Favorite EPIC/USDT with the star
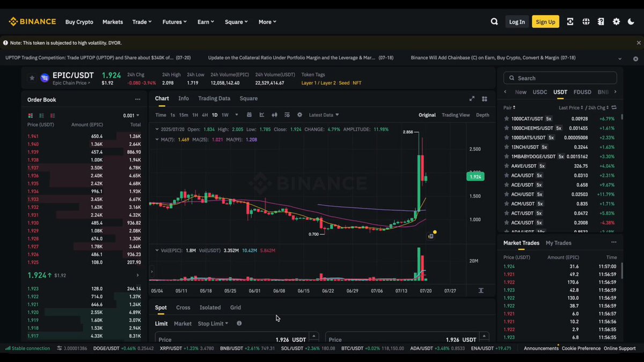 point(32,78)
